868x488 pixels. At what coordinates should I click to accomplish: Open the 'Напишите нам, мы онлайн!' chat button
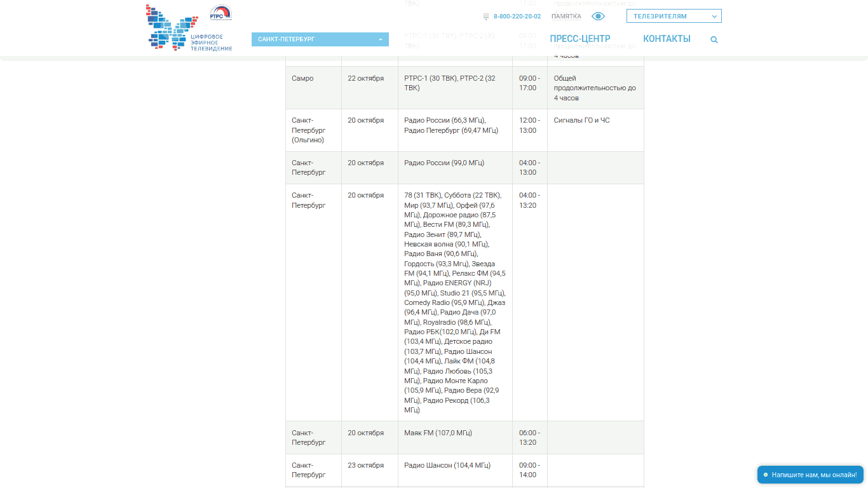[x=810, y=475]
